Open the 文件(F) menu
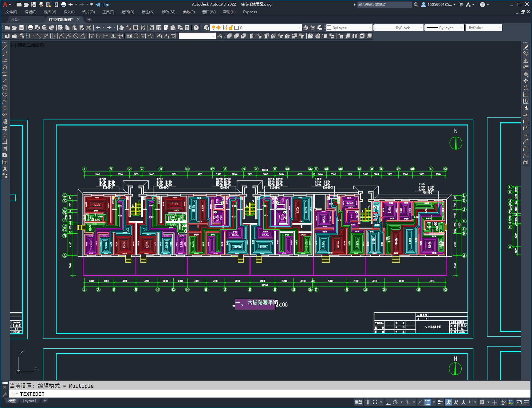 coord(11,12)
